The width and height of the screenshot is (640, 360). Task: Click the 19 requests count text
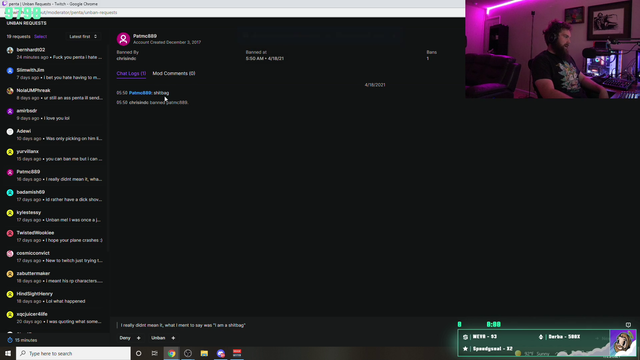click(x=18, y=37)
